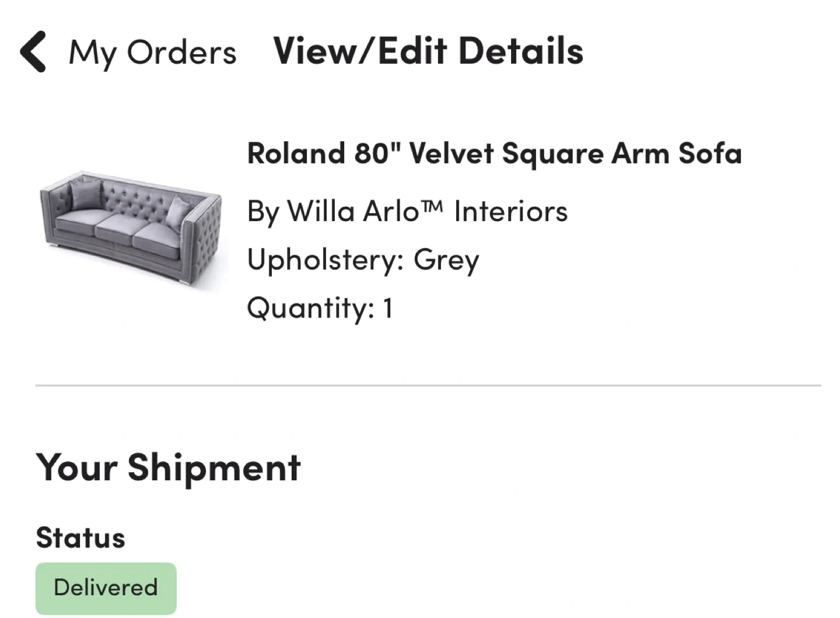The height and width of the screenshot is (618, 840).
Task: Select the View/Edit Details title
Action: [x=428, y=51]
